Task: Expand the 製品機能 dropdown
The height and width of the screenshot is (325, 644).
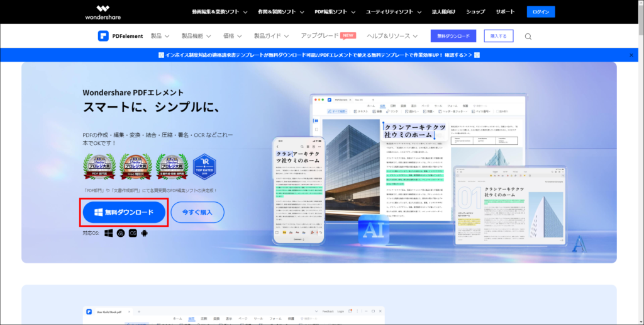Action: pyautogui.click(x=196, y=36)
